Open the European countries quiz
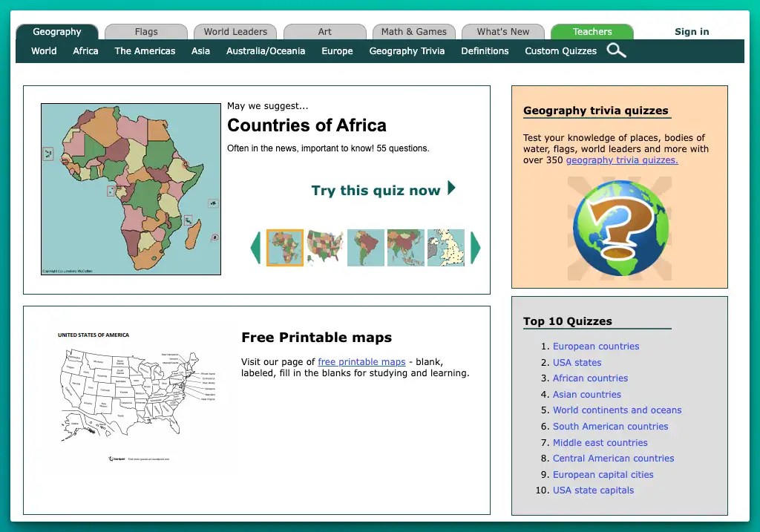The height and width of the screenshot is (532, 760). 596,347
